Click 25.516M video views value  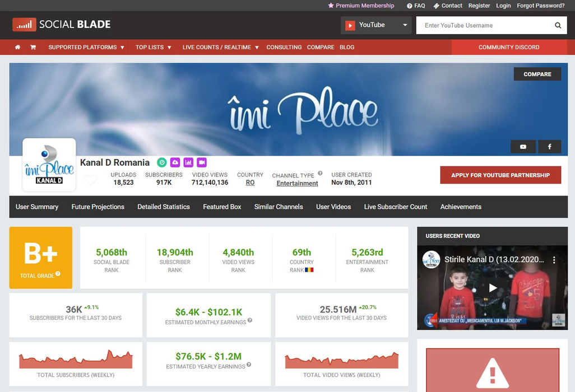click(x=338, y=310)
